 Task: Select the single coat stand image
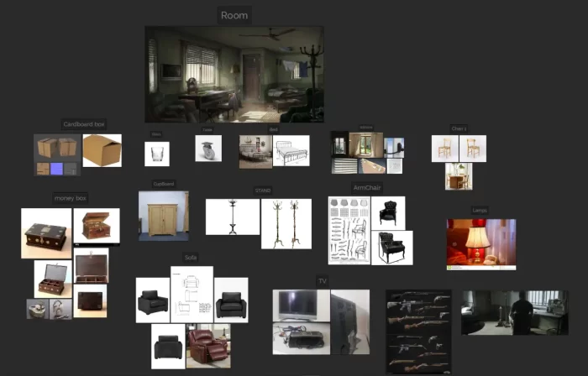tap(232, 217)
